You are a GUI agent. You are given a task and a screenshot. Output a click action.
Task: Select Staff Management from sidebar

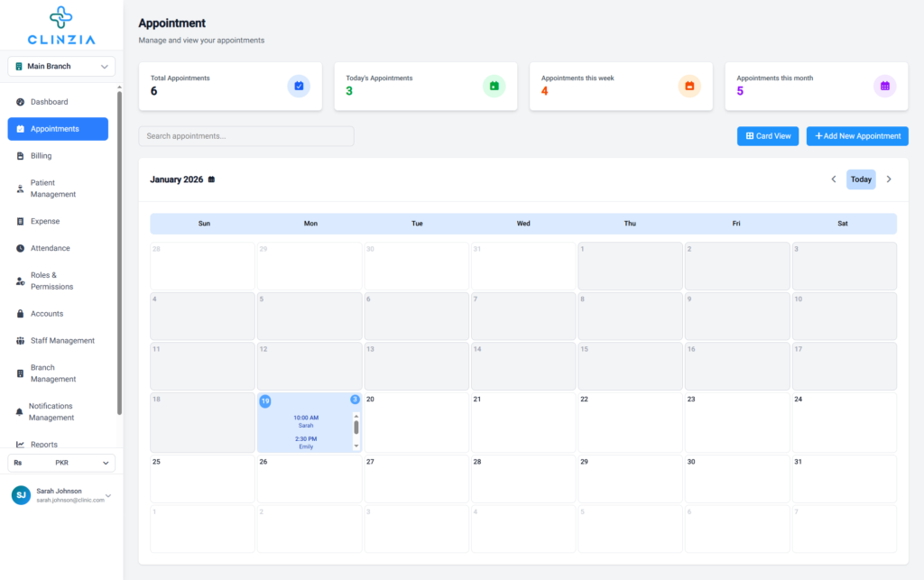pos(62,341)
